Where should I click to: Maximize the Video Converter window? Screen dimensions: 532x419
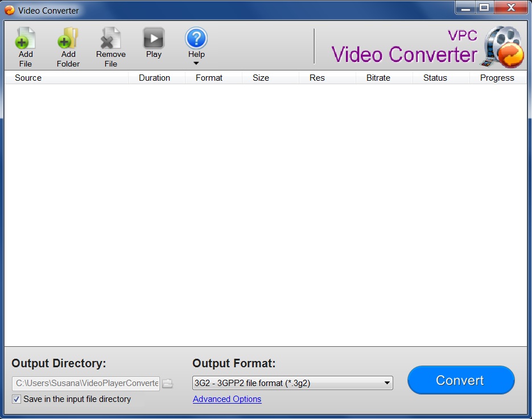tap(485, 8)
